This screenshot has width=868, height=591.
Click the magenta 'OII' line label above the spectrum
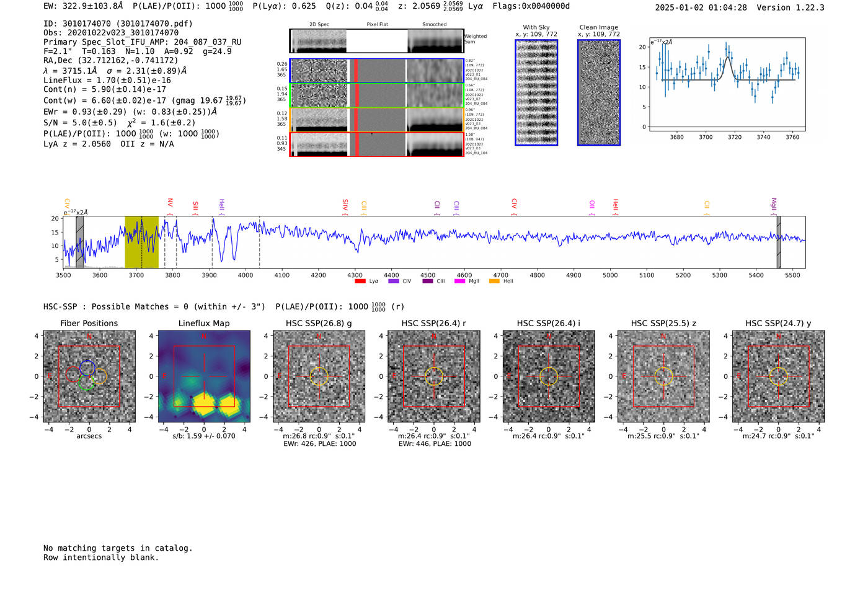pyautogui.click(x=592, y=205)
